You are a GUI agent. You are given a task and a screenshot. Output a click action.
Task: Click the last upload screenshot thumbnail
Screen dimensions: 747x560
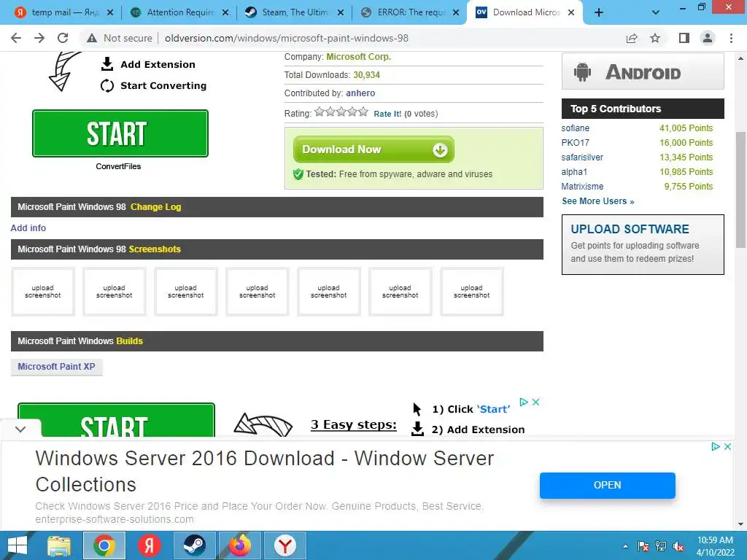[x=472, y=292]
